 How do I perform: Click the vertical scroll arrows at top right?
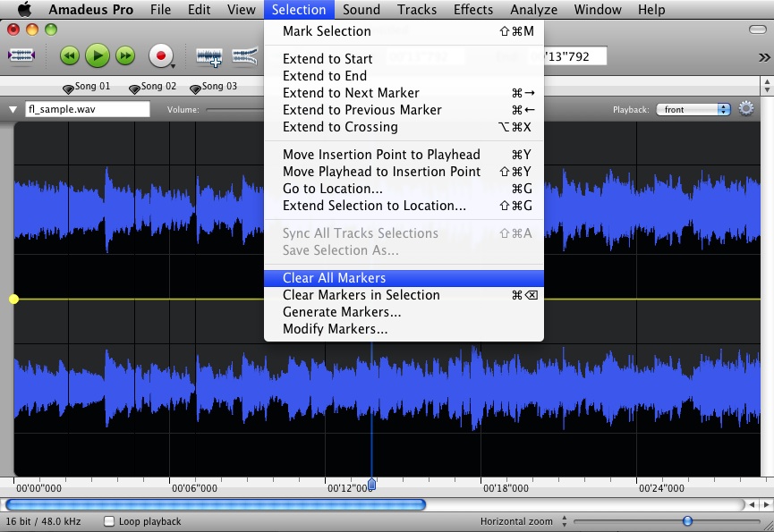tap(767, 85)
